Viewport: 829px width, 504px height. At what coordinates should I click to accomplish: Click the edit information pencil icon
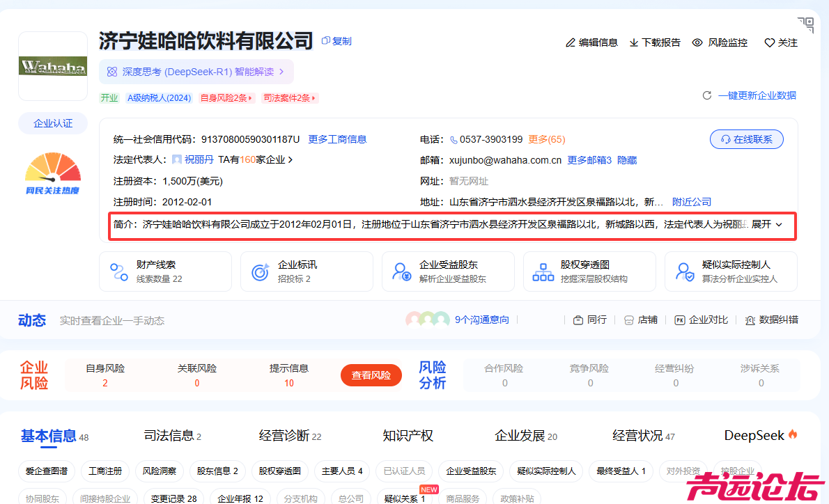(571, 42)
